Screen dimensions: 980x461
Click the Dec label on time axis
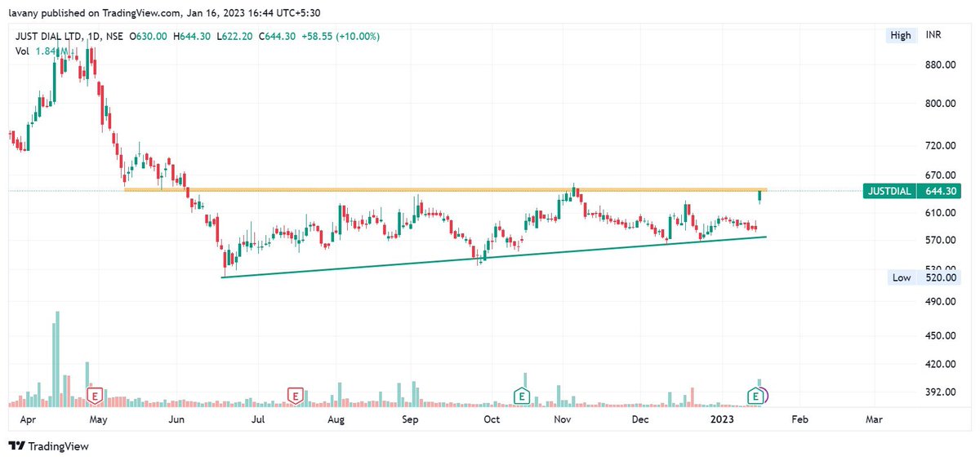tap(640, 419)
